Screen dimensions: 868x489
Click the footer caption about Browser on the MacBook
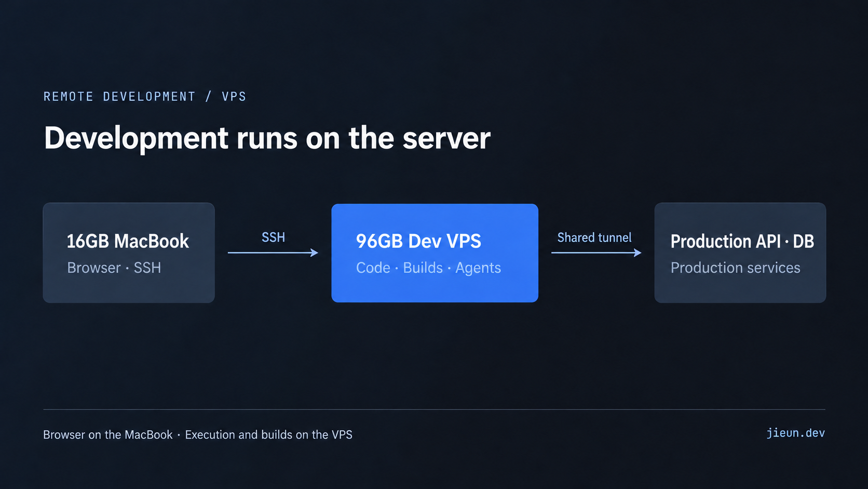tap(198, 434)
